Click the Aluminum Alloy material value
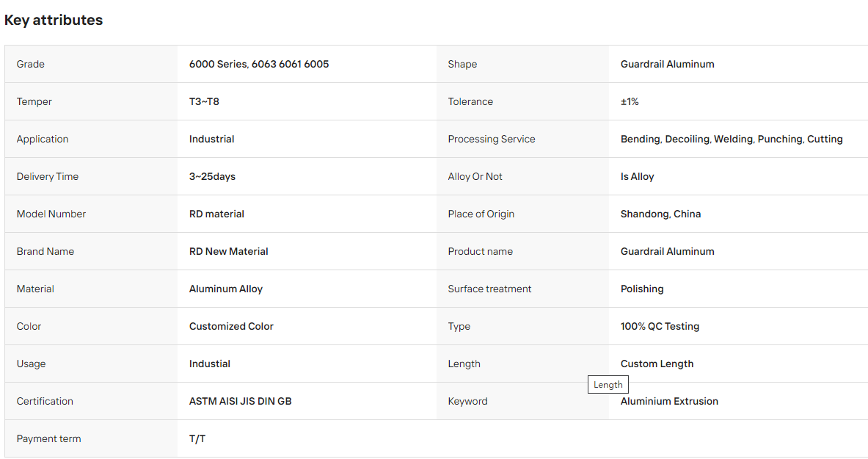Screen dimensions: 868x459 [225, 289]
